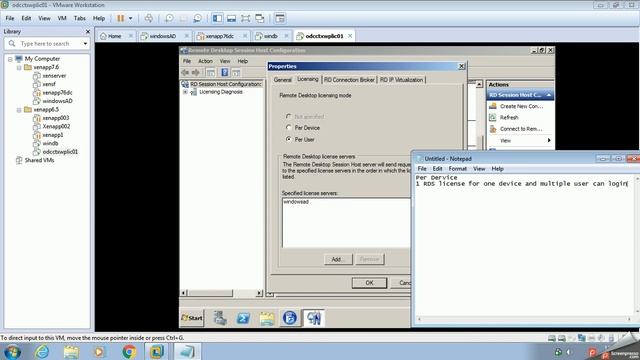
Task: Open the snapshot manager icon in VMware toolbar
Action: point(198,18)
